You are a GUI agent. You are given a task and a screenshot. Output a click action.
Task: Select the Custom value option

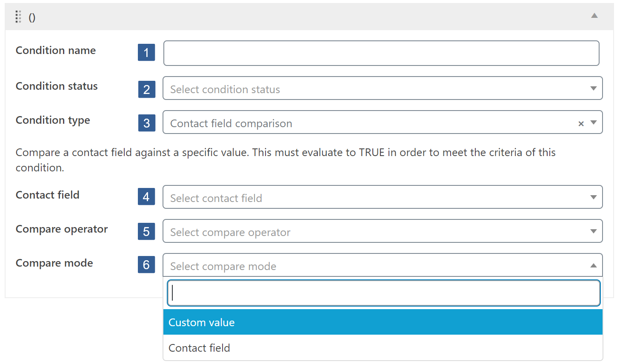(298, 322)
